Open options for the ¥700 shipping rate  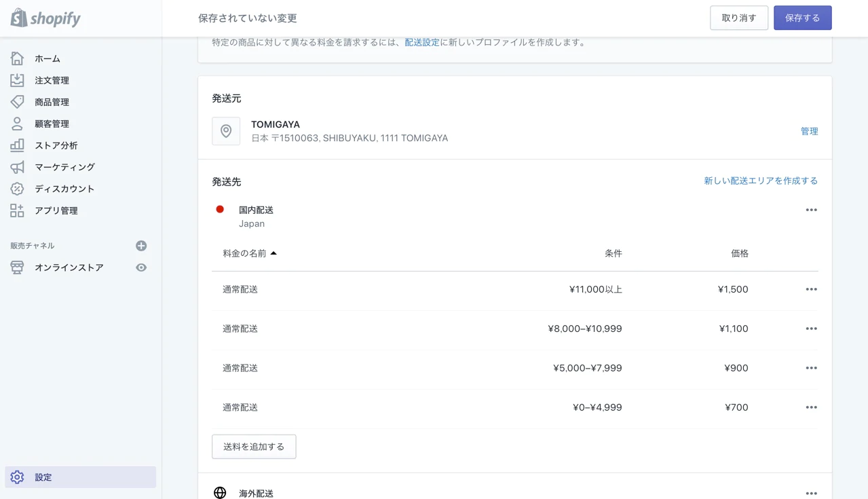[x=811, y=407]
